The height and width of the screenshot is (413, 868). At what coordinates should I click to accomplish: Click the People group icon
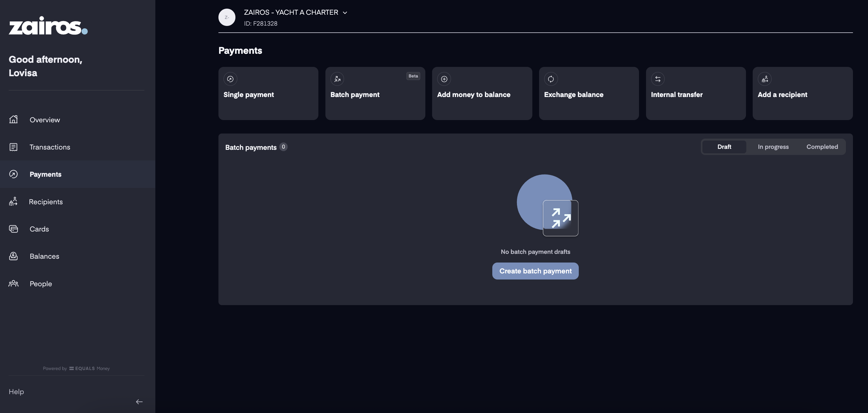(13, 283)
